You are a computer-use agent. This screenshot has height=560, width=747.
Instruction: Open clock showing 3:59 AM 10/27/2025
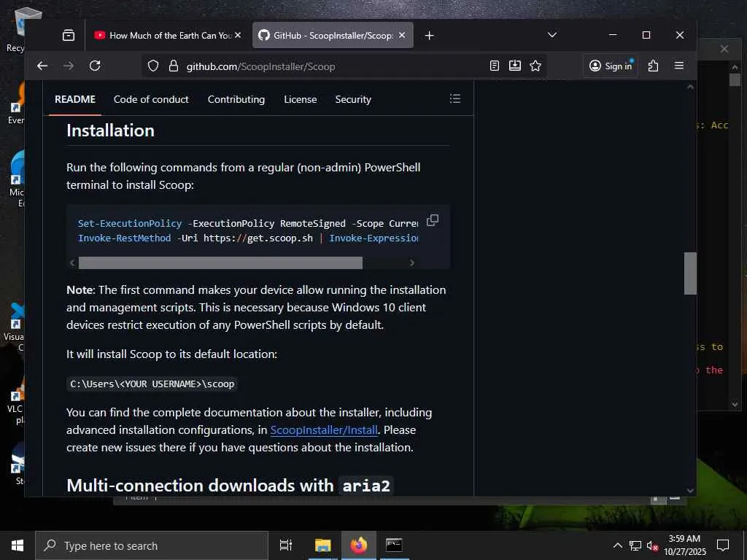click(684, 545)
